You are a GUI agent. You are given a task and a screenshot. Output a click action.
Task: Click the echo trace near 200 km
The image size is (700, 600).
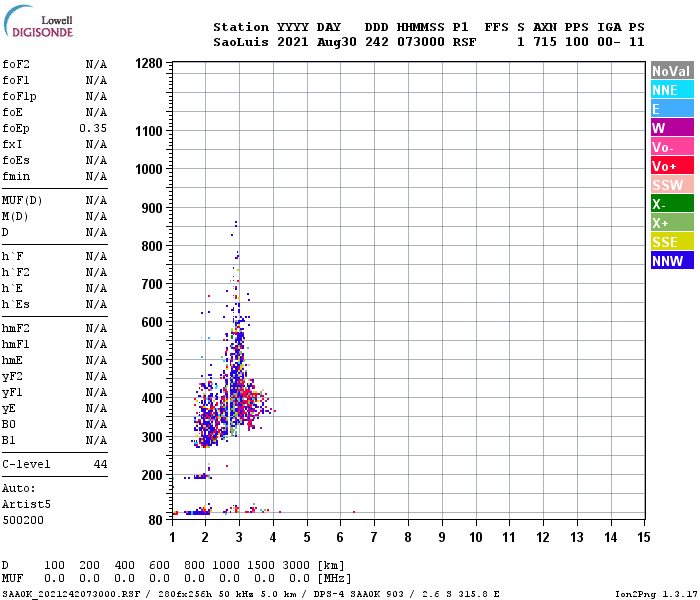[x=198, y=477]
